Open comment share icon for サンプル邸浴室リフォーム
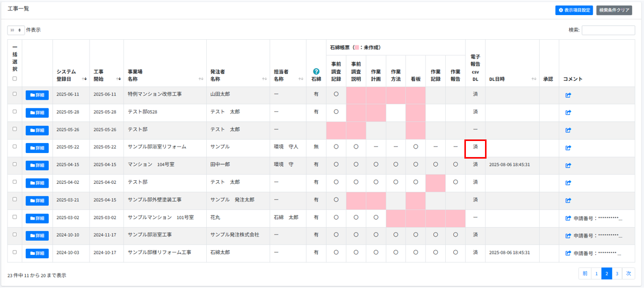The width and height of the screenshot is (644, 288). (568, 148)
